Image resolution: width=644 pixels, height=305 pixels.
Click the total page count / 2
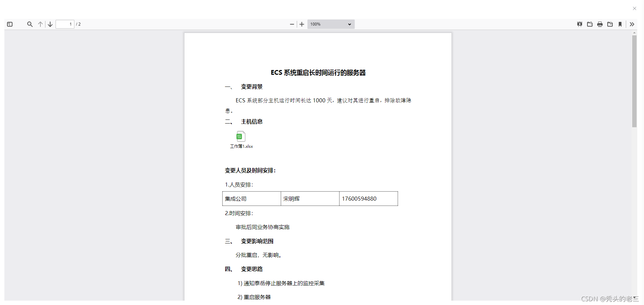pyautogui.click(x=78, y=24)
